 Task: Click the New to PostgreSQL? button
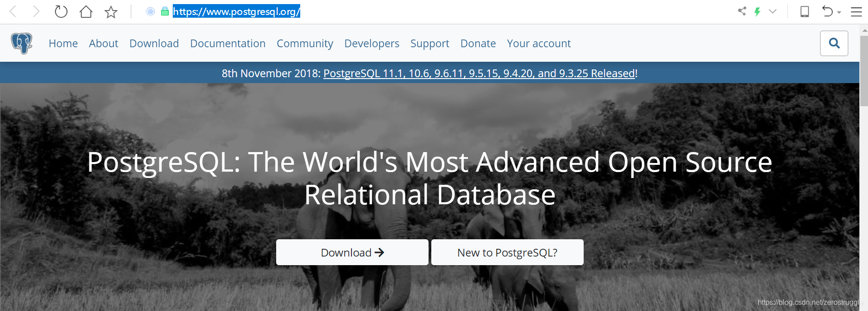(507, 252)
